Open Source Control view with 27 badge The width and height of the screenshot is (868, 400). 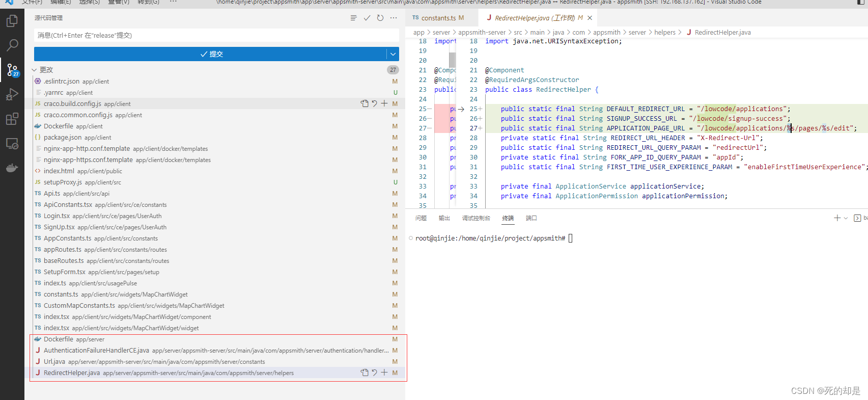point(12,70)
